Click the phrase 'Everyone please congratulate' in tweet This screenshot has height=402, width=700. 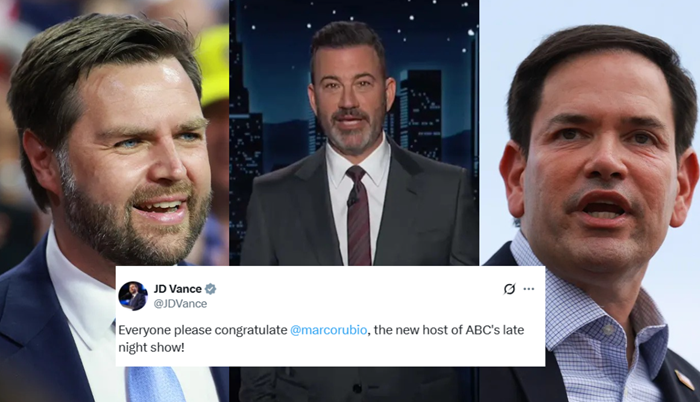pyautogui.click(x=203, y=330)
